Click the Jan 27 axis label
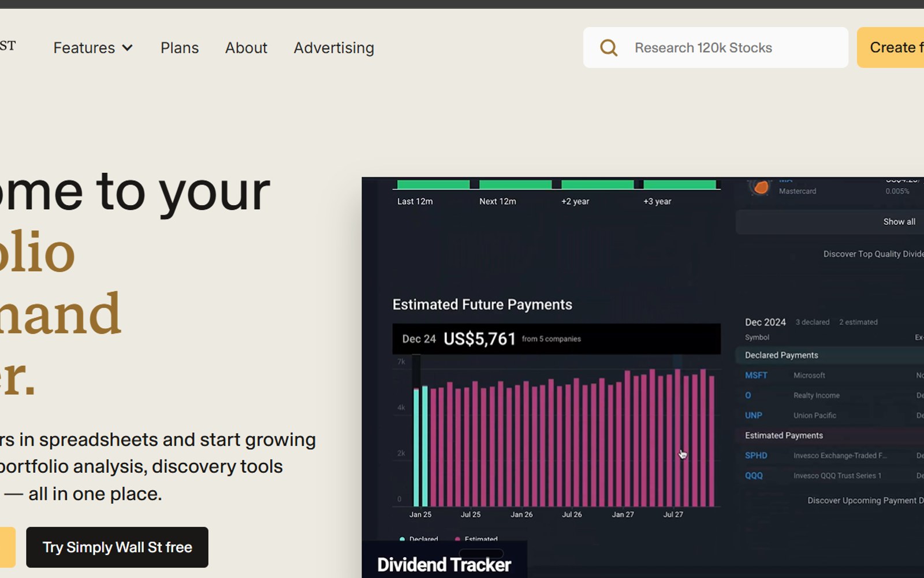 (623, 514)
